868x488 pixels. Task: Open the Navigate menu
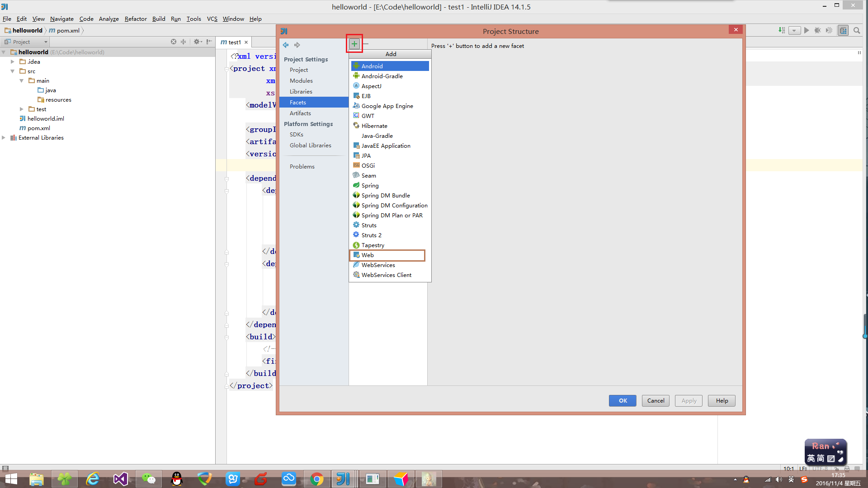[x=62, y=19]
